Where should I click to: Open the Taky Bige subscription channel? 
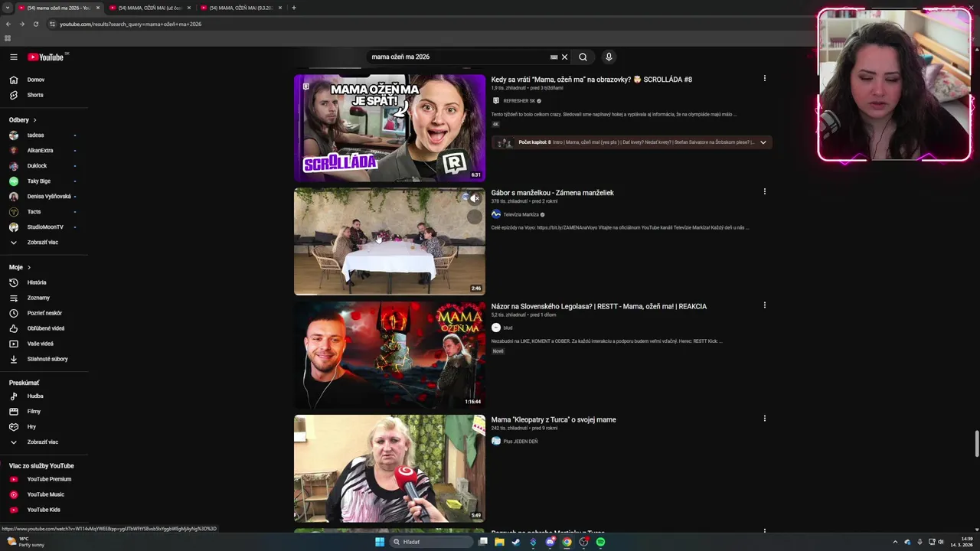click(38, 181)
